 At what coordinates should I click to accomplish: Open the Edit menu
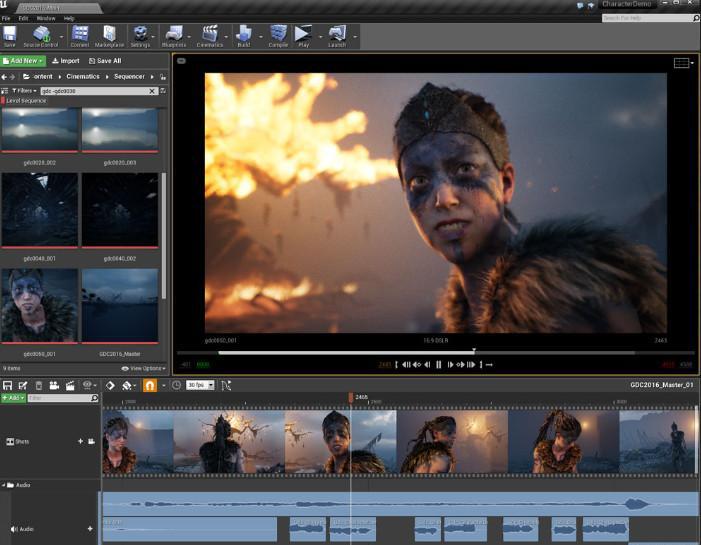tap(23, 18)
